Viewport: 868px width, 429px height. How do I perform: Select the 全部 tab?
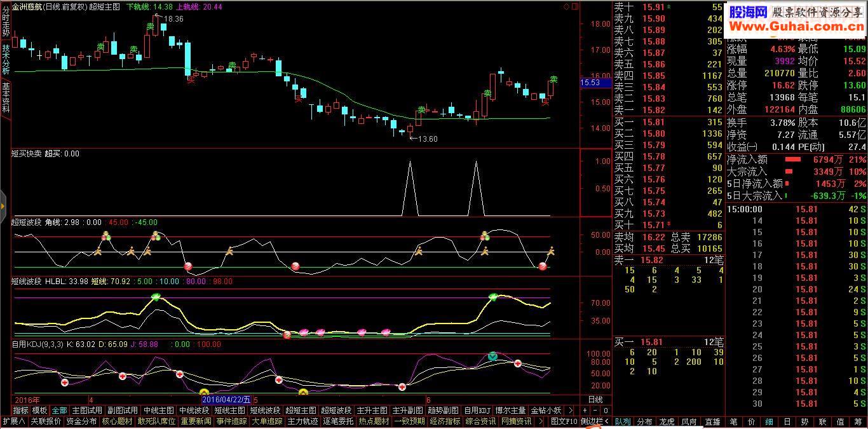[x=59, y=411]
